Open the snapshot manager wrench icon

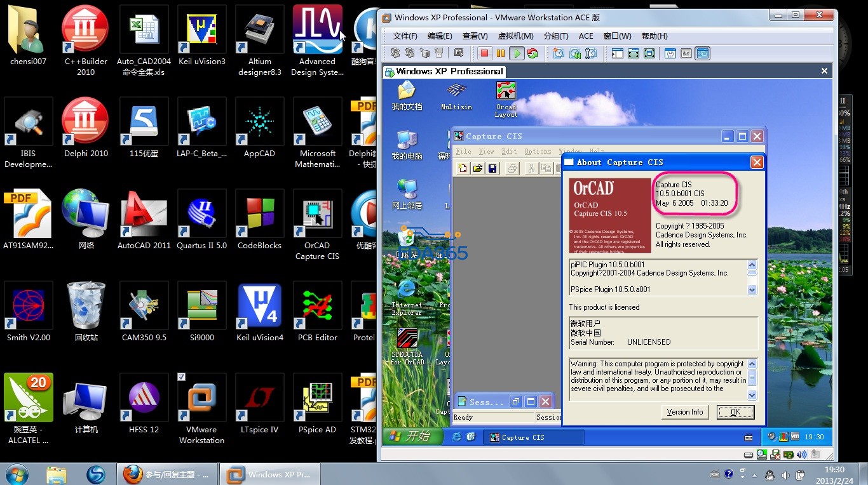pyautogui.click(x=591, y=53)
